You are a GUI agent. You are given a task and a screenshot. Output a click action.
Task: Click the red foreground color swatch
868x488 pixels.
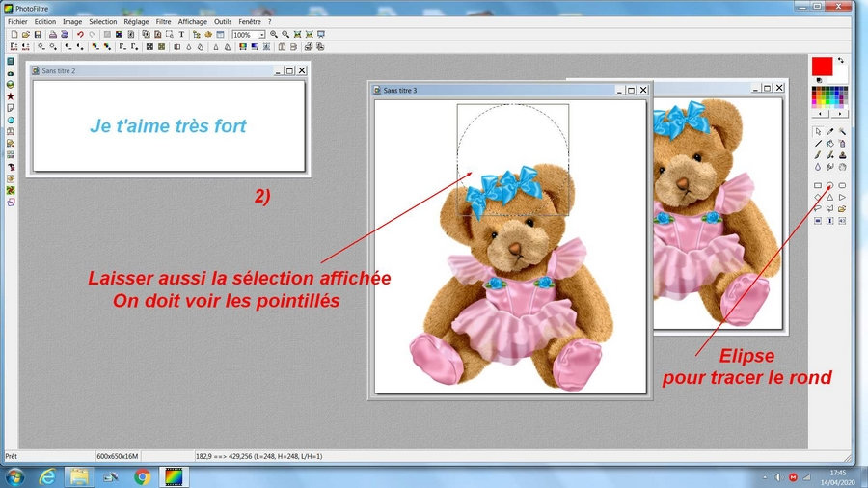click(822, 66)
